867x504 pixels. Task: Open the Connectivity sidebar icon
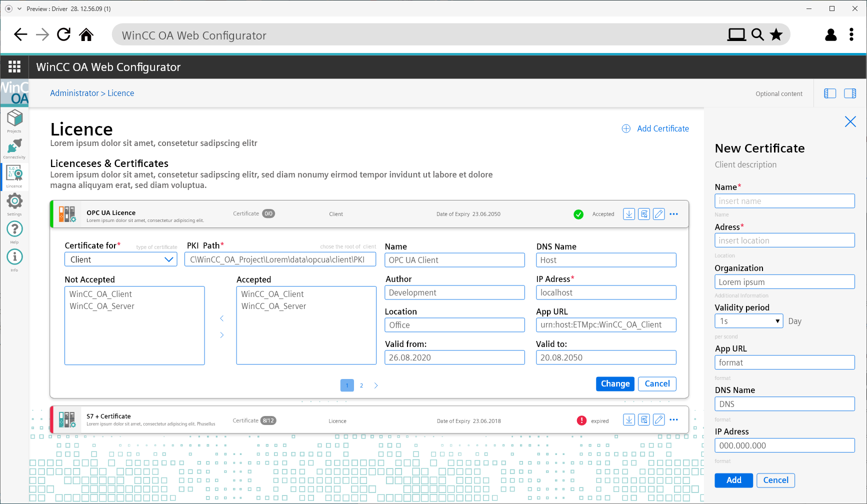tap(14, 148)
